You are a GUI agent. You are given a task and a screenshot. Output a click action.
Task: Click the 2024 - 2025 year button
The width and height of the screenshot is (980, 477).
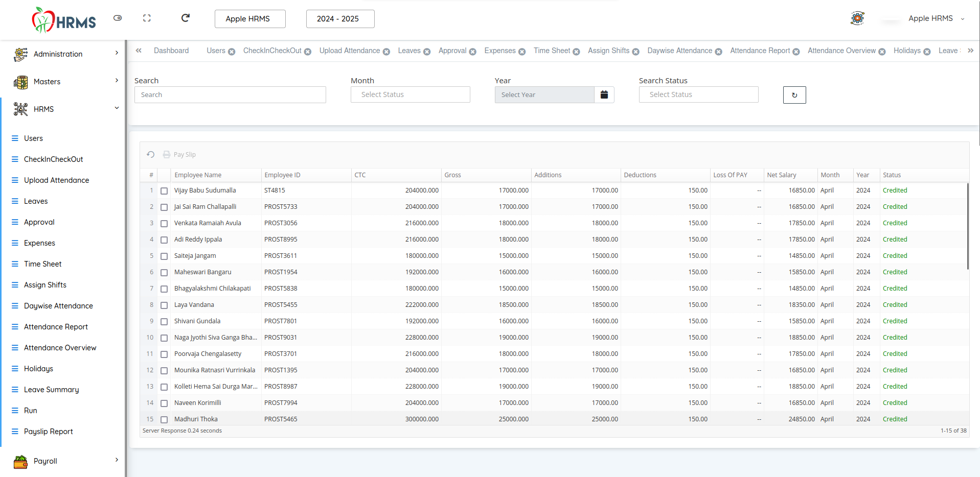pos(340,19)
